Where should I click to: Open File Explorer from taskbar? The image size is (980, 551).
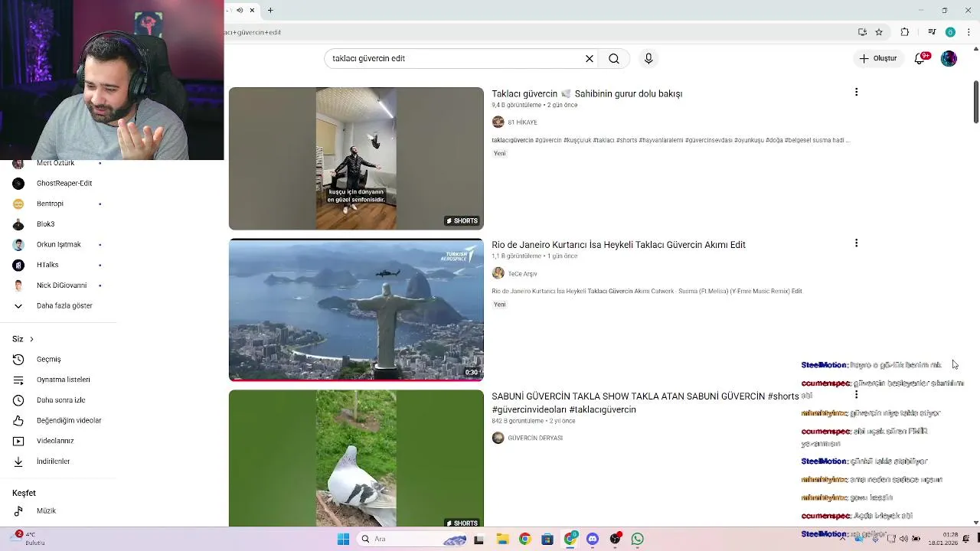tap(502, 539)
